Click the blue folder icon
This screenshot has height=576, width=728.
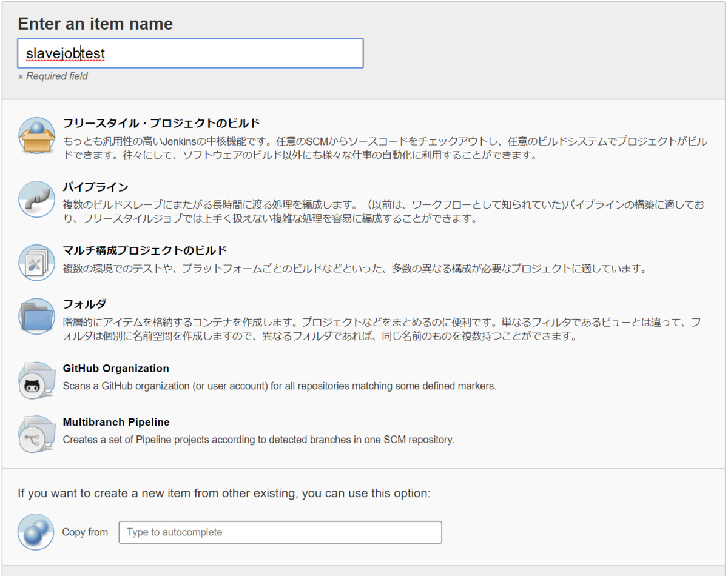[36, 316]
